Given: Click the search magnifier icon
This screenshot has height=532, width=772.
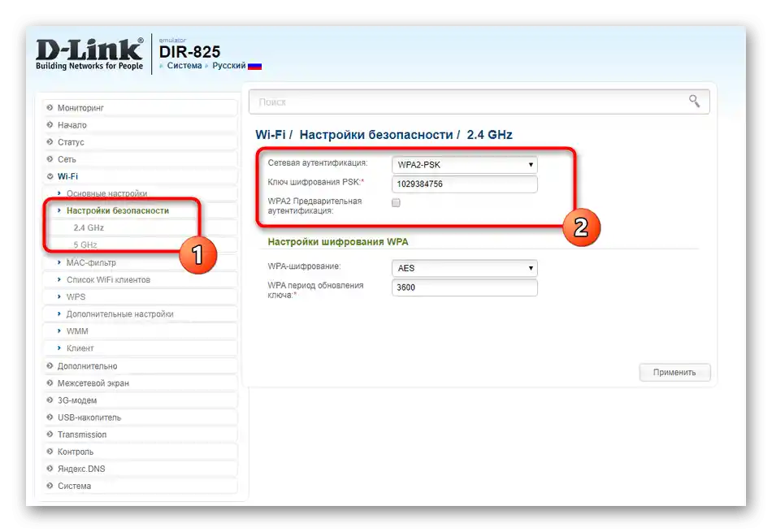Looking at the screenshot, I should point(694,102).
